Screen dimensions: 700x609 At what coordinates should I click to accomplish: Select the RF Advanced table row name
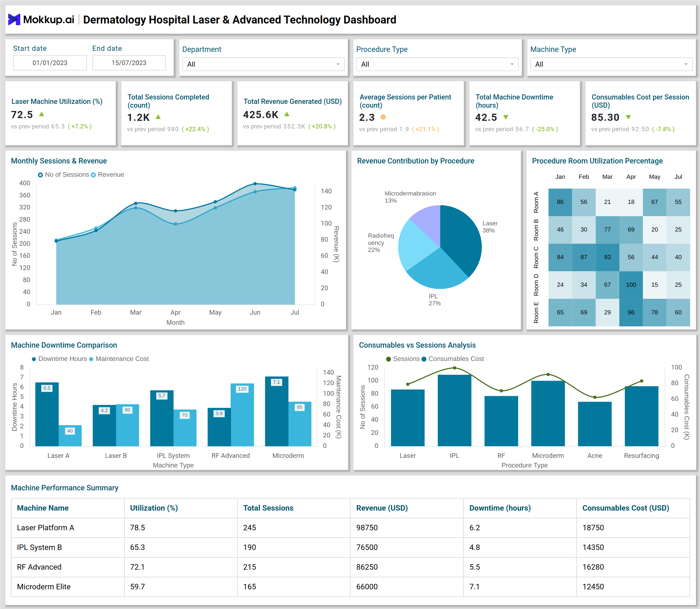39,567
